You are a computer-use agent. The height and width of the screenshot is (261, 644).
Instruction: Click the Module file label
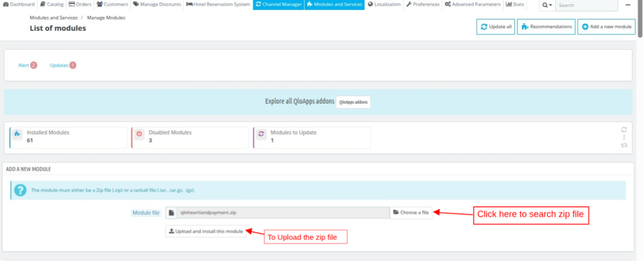146,213
